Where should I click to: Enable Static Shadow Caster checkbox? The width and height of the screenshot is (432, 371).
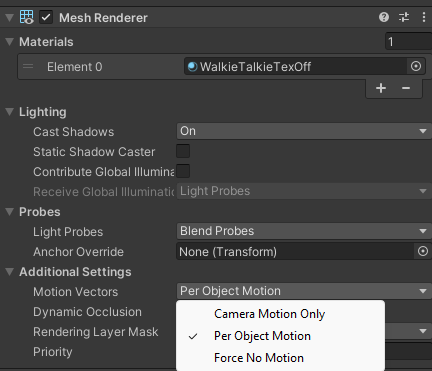tap(183, 151)
